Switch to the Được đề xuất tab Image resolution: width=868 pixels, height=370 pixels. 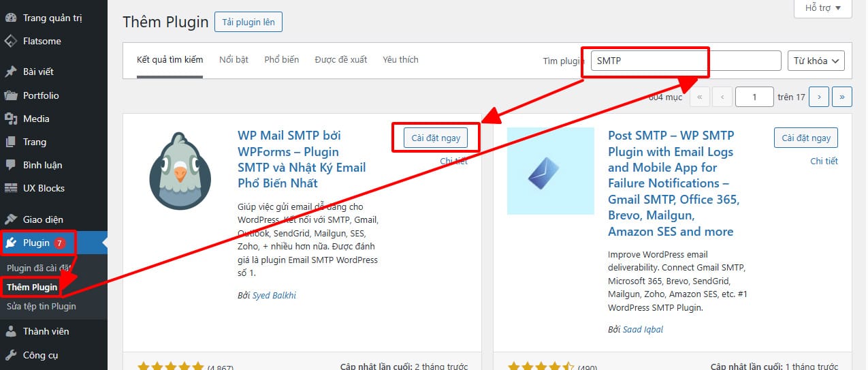tap(341, 60)
